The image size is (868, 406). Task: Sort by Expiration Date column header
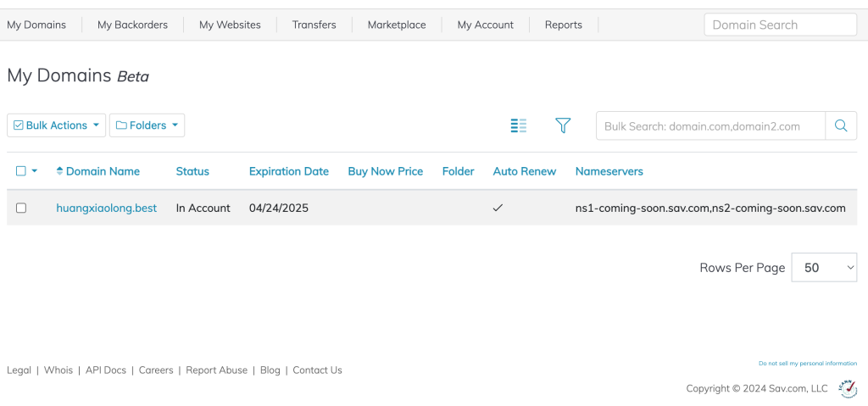(288, 171)
